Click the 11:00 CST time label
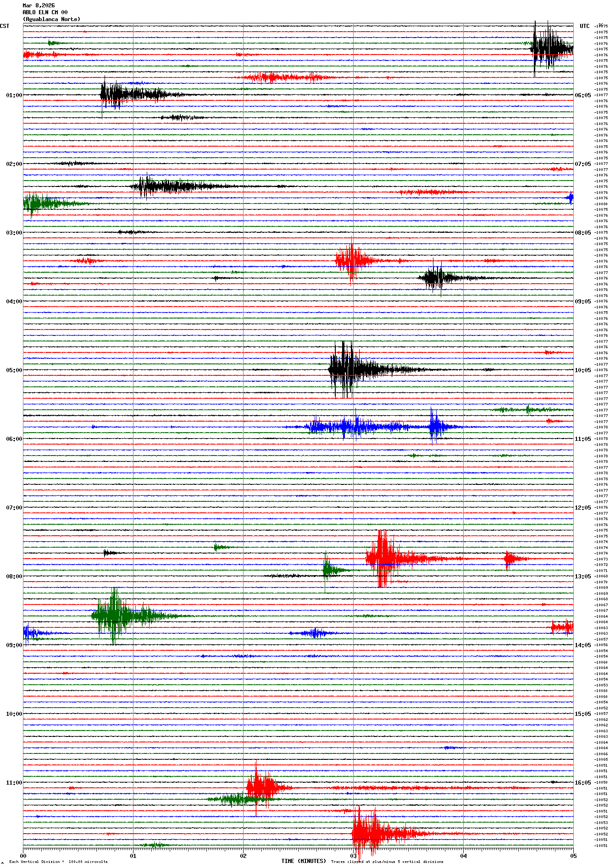610x868 pixels. (14, 782)
